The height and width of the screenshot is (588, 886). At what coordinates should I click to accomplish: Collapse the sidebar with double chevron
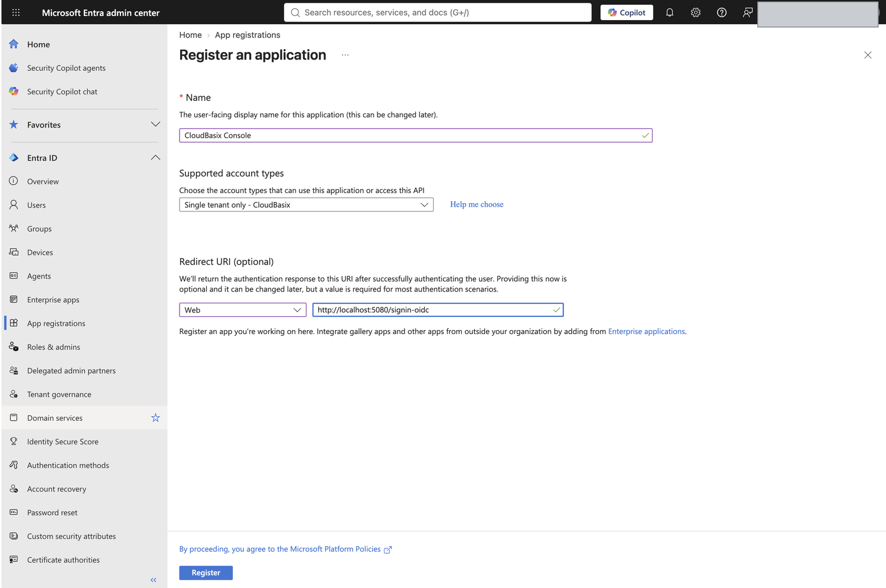[x=154, y=580]
